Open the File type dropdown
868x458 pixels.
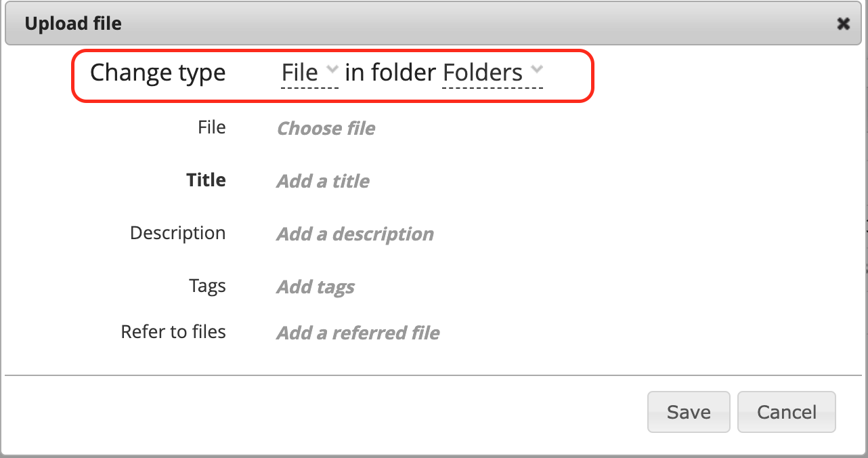(x=300, y=72)
